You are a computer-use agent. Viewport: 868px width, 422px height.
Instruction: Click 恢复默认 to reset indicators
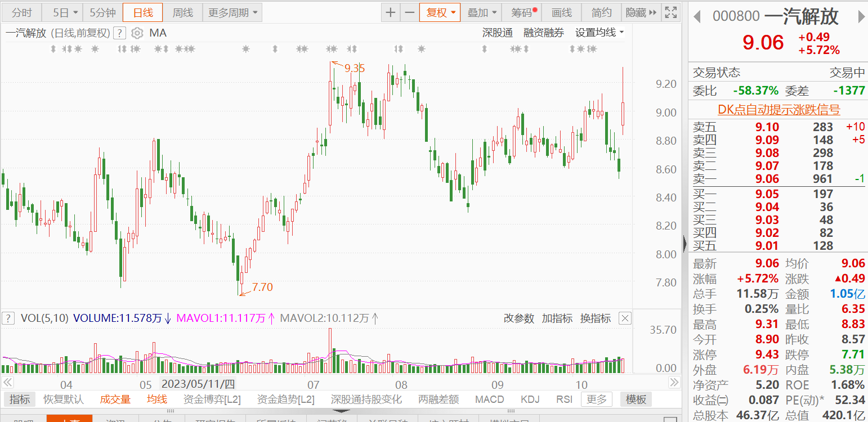pyautogui.click(x=64, y=399)
